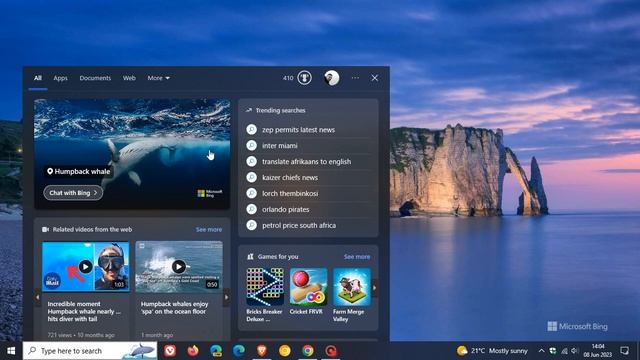Screen dimensions: 640x360
Task: Show next videos with right arrow
Action: click(x=227, y=297)
